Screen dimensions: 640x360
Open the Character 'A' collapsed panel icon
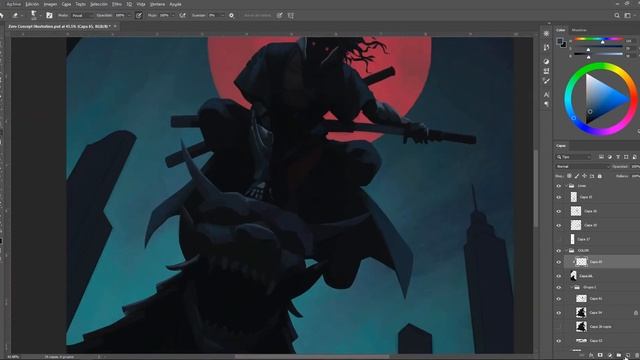[x=547, y=94]
